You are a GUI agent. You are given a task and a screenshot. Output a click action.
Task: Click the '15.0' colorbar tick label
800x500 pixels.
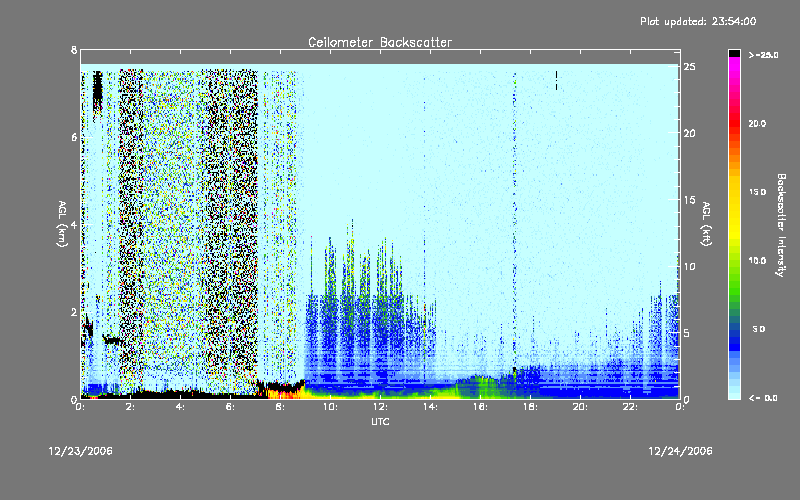pyautogui.click(x=757, y=192)
